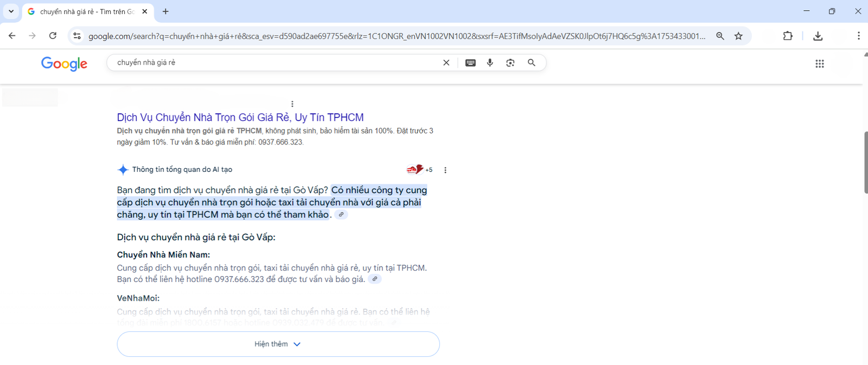Open a new browser tab
The height and width of the screenshot is (365, 868).
165,11
